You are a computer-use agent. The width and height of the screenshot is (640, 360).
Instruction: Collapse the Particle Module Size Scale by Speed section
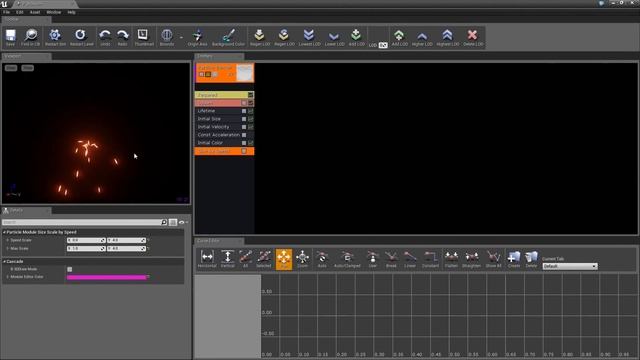click(4, 232)
